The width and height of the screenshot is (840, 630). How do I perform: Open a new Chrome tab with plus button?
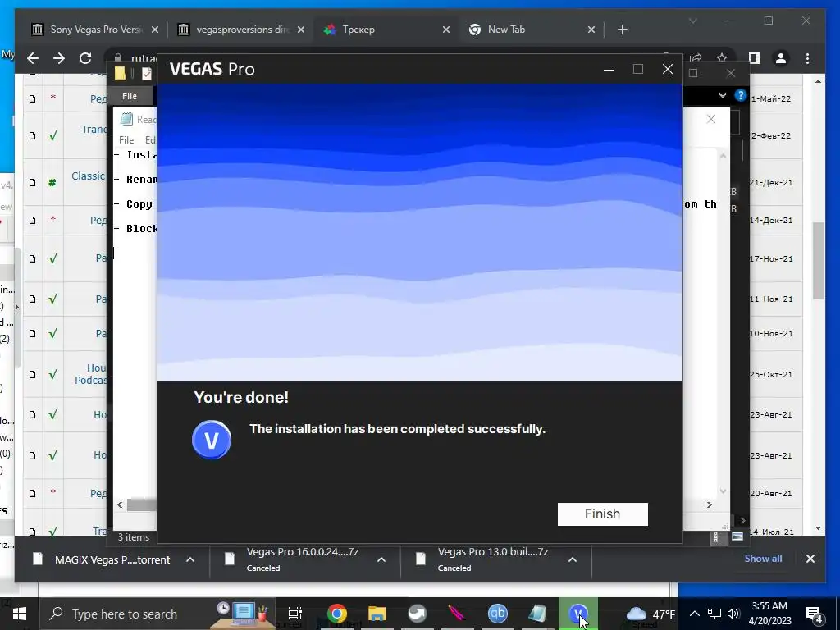pyautogui.click(x=623, y=30)
